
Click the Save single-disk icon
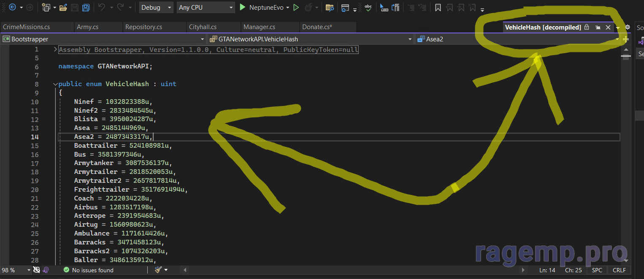pyautogui.click(x=75, y=7)
